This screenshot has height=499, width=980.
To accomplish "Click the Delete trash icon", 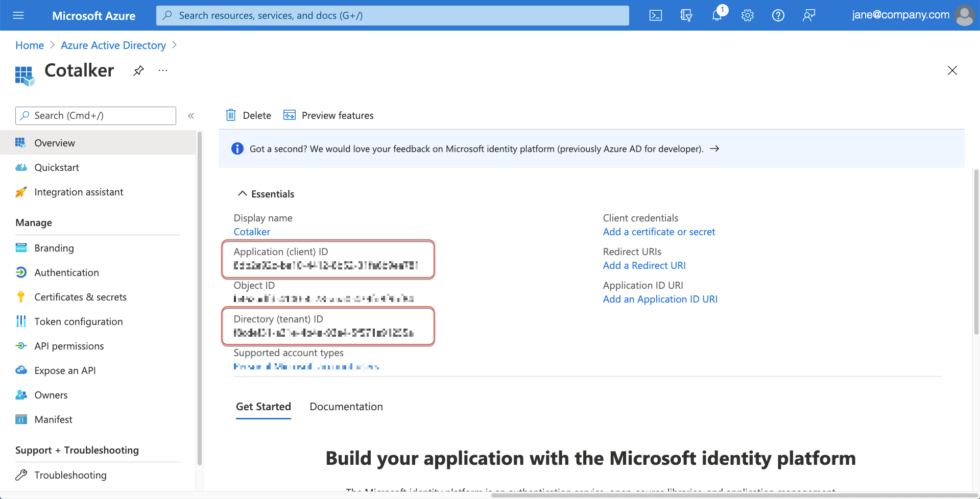I will point(231,115).
